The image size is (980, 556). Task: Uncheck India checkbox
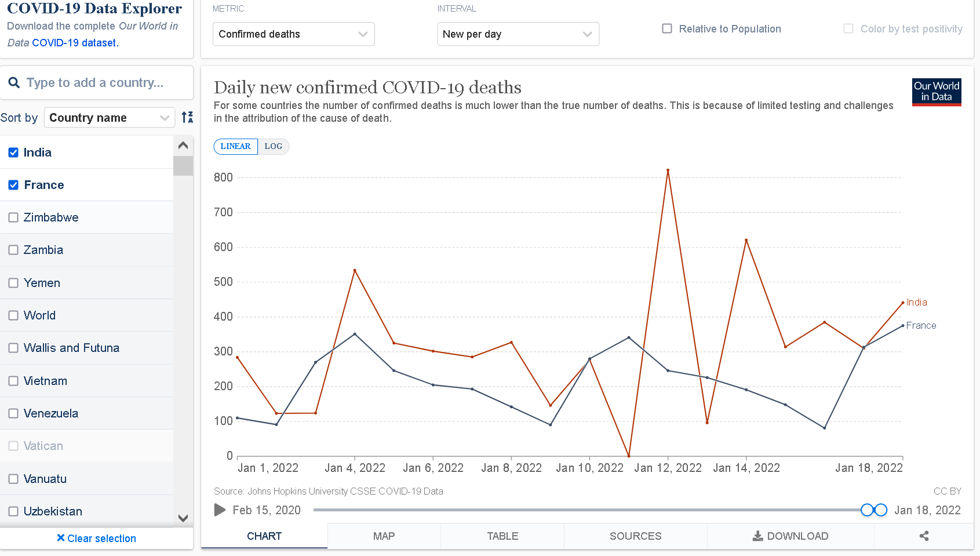(x=13, y=152)
